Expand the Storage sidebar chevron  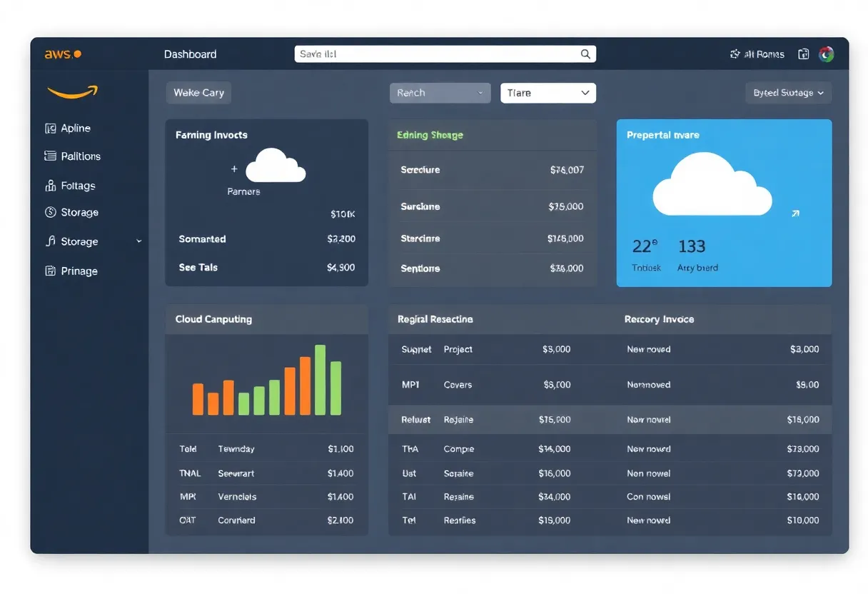coord(139,241)
